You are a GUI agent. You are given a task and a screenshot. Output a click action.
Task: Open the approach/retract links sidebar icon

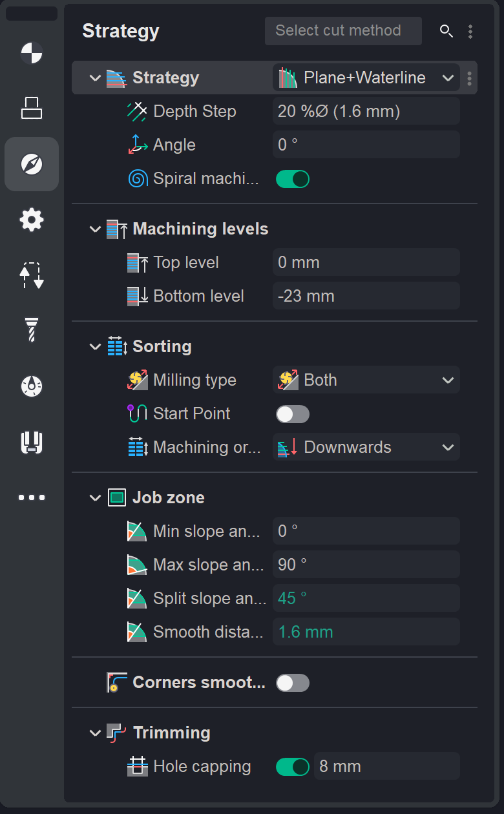tap(32, 275)
